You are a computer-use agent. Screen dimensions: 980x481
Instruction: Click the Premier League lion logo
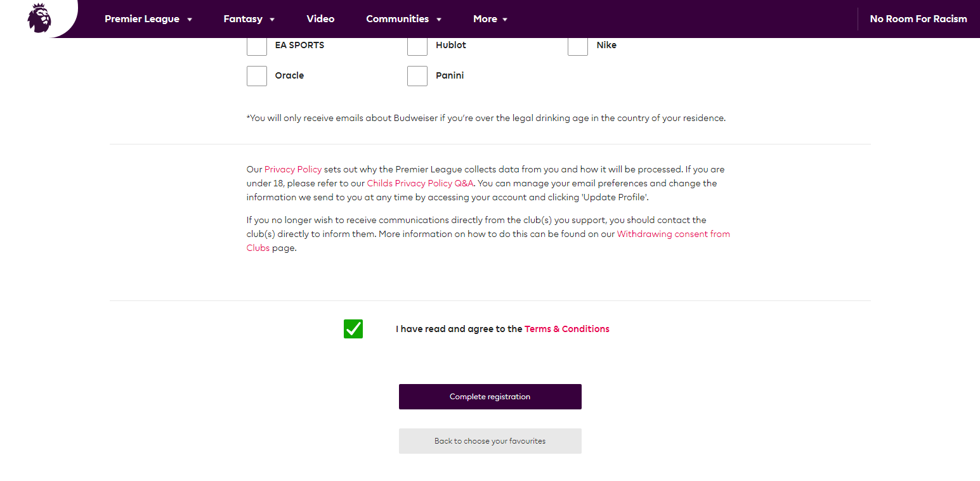point(39,18)
